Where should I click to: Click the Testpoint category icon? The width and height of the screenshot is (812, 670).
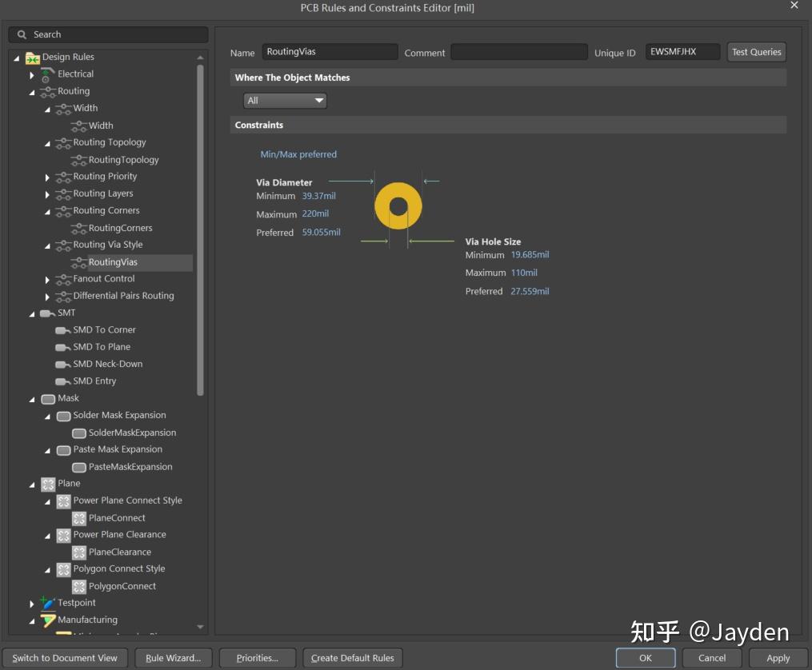(48, 603)
